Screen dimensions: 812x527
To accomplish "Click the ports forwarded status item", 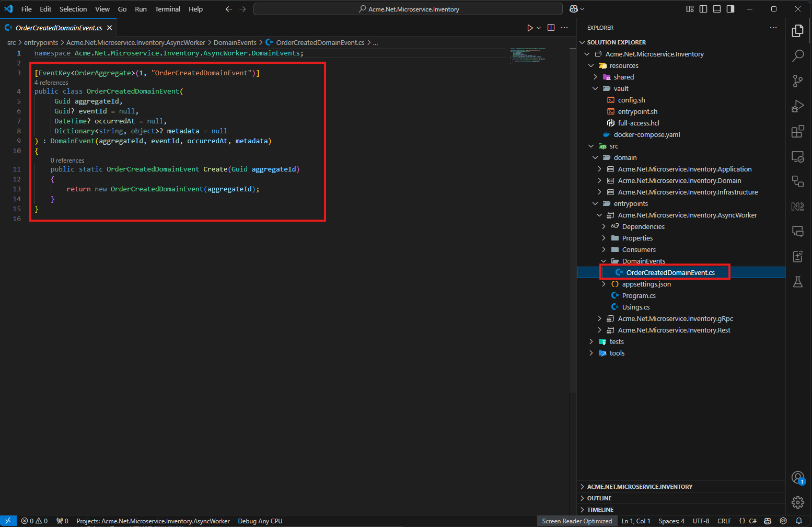I will 63,521.
